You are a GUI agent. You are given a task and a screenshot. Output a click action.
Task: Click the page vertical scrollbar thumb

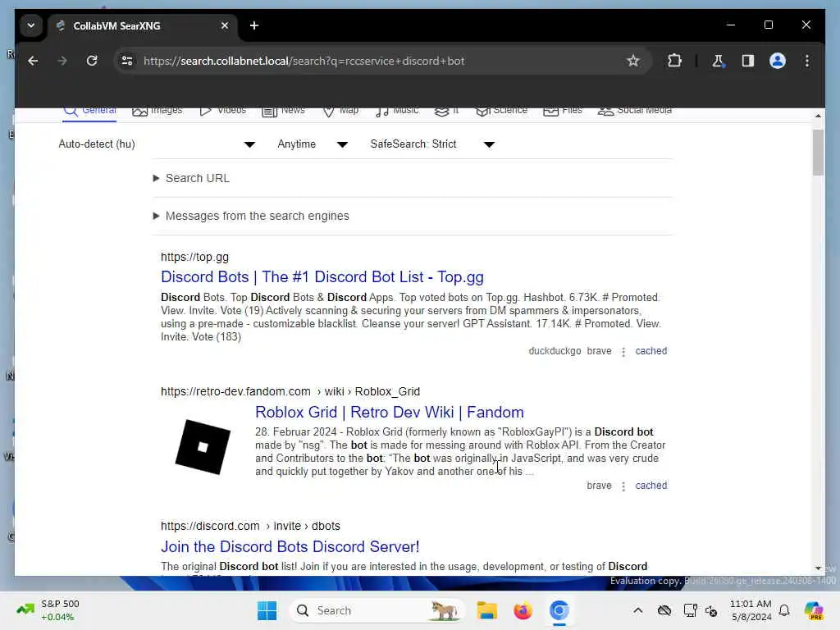pyautogui.click(x=818, y=153)
